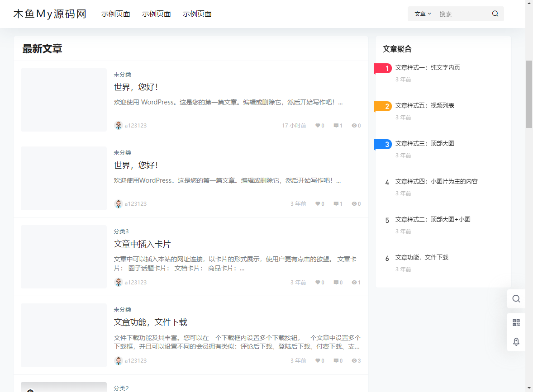Click the 搜索 input field

click(x=462, y=14)
